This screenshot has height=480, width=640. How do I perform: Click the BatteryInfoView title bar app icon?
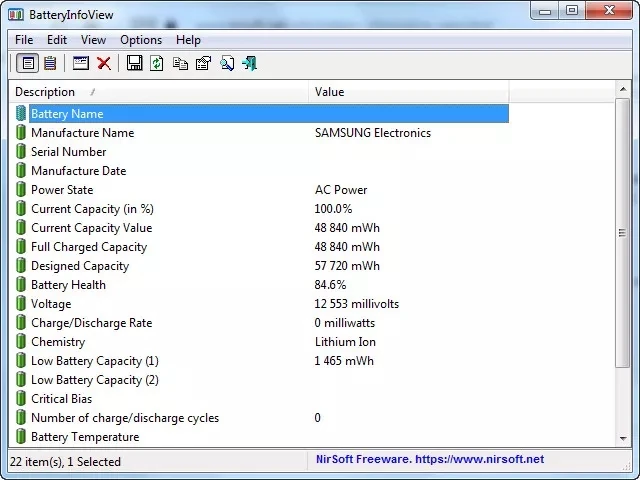(16, 15)
